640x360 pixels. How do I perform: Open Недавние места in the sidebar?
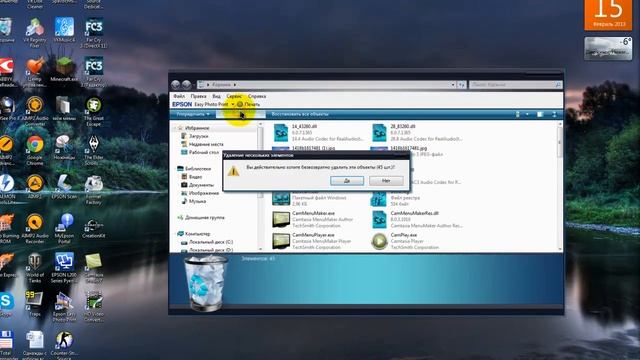click(206, 144)
